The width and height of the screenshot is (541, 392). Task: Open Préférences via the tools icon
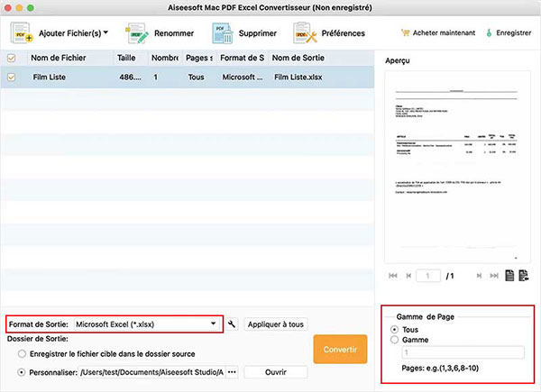click(305, 33)
